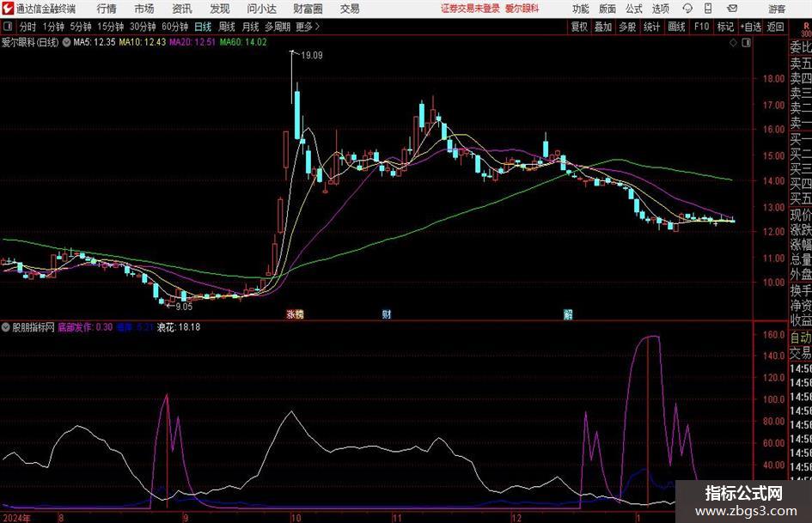
Task: Click the 统计 statistics toolbar button
Action: click(651, 27)
